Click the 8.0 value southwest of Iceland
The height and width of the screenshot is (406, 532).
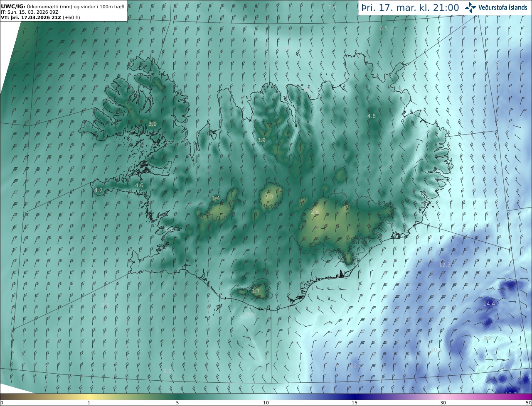[167, 371]
